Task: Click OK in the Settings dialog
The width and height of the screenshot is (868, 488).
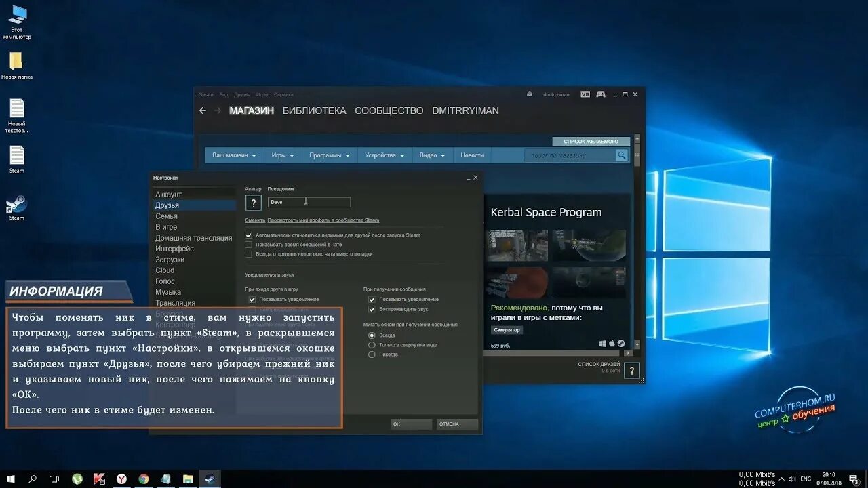Action: pyautogui.click(x=411, y=424)
